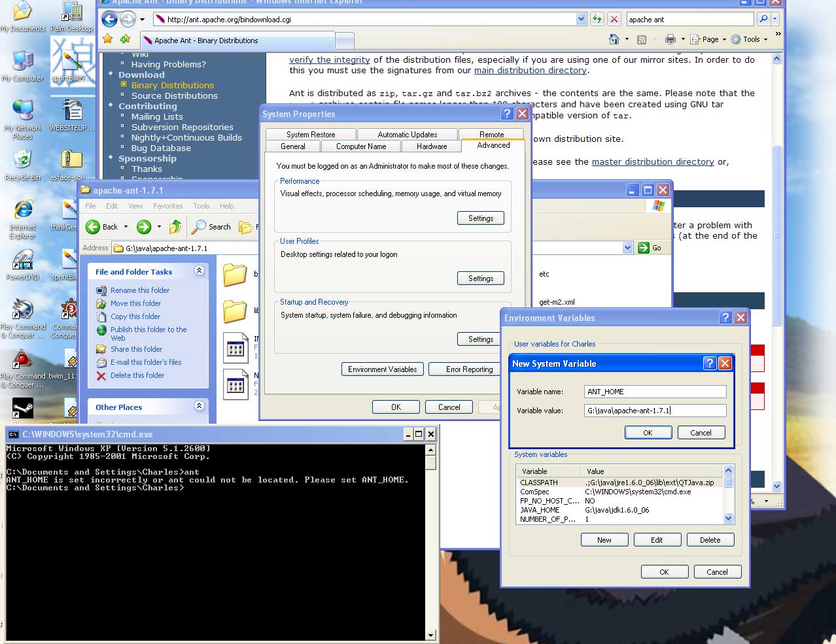
Task: Click OK in System Properties dialog
Action: tap(396, 407)
